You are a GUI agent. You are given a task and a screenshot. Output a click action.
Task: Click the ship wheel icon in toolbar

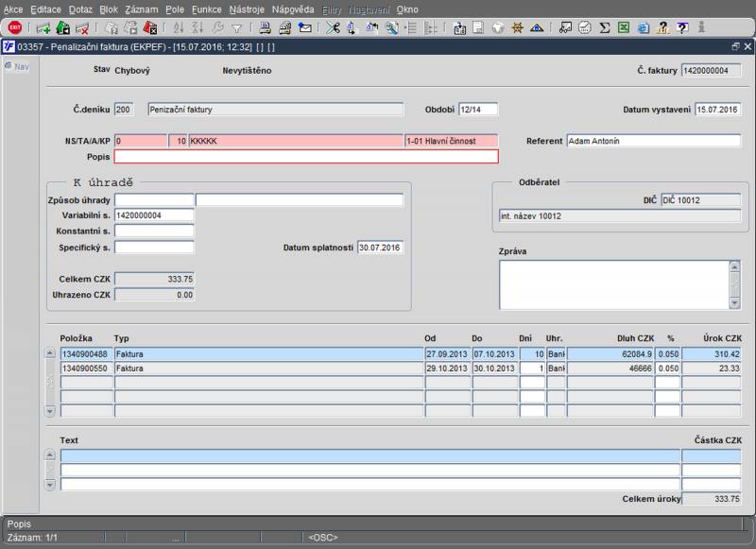click(x=517, y=27)
